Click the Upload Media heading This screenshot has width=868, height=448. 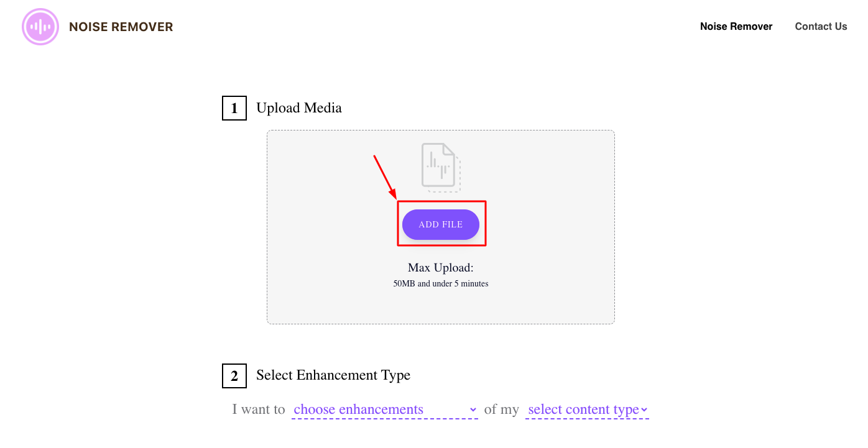point(299,108)
